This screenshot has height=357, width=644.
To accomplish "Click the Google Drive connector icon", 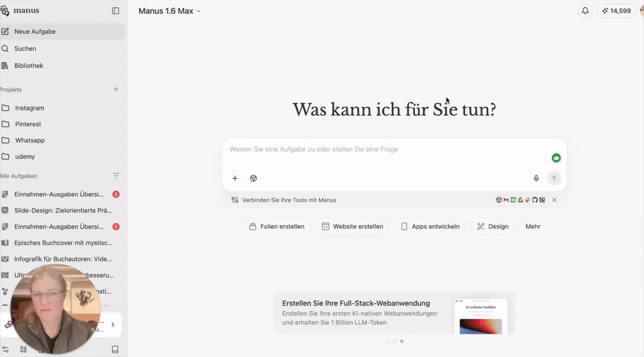I will [x=520, y=200].
